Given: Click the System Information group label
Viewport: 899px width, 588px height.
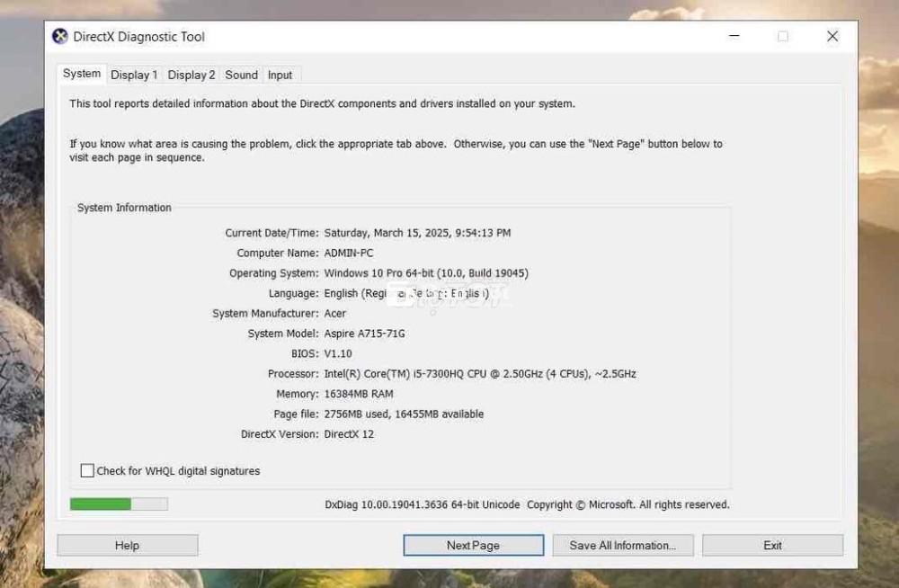Looking at the screenshot, I should click(x=124, y=208).
